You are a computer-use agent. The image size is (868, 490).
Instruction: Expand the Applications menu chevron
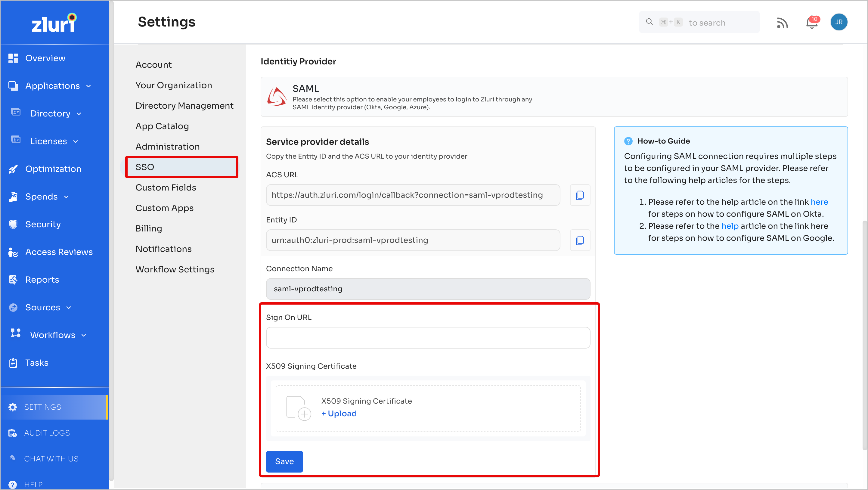coord(88,86)
